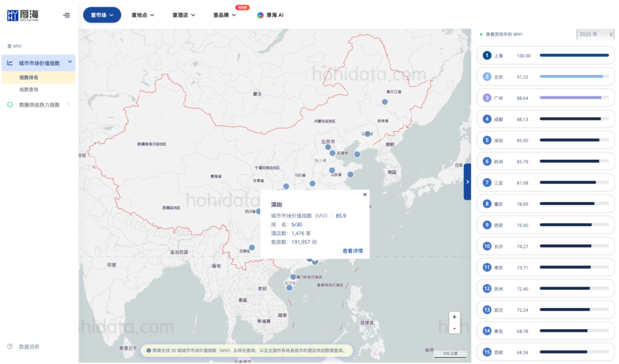Click the 商圈供给热力指数 circle icon
The height and width of the screenshot is (364, 619).
(10, 105)
